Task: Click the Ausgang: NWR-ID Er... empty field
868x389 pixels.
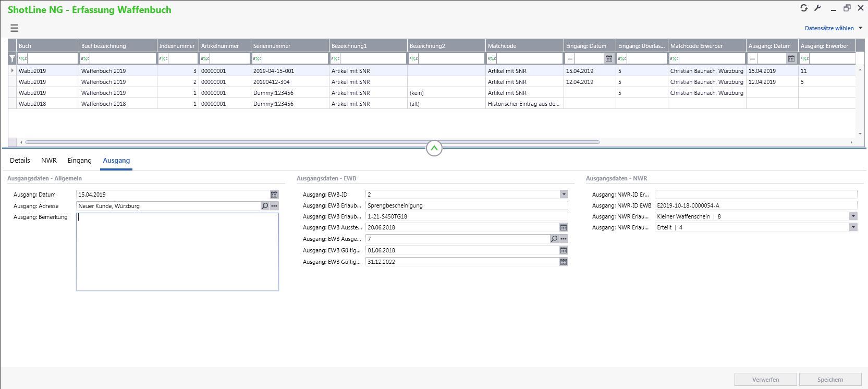Action: click(756, 194)
